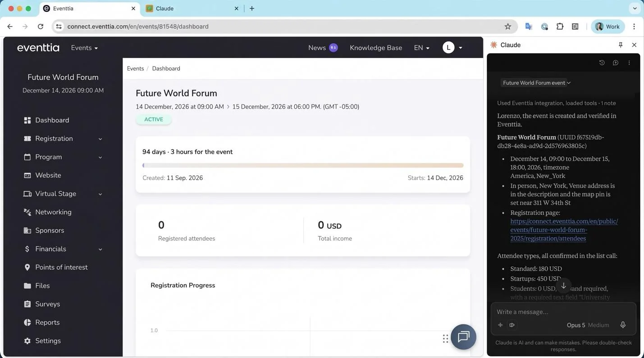Expand the Virtual Stage submenu chevron

point(100,194)
